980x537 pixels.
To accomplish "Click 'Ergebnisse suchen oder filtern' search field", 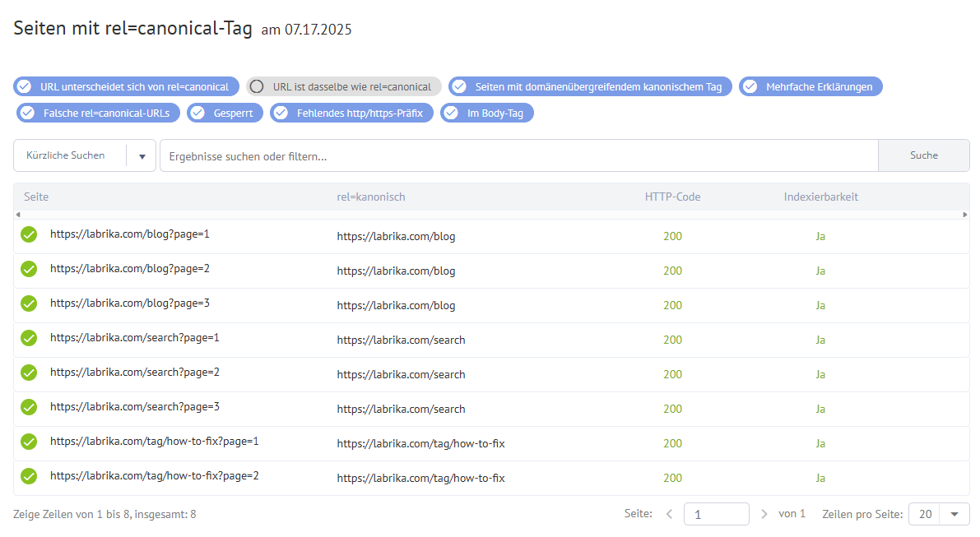I will click(x=518, y=155).
